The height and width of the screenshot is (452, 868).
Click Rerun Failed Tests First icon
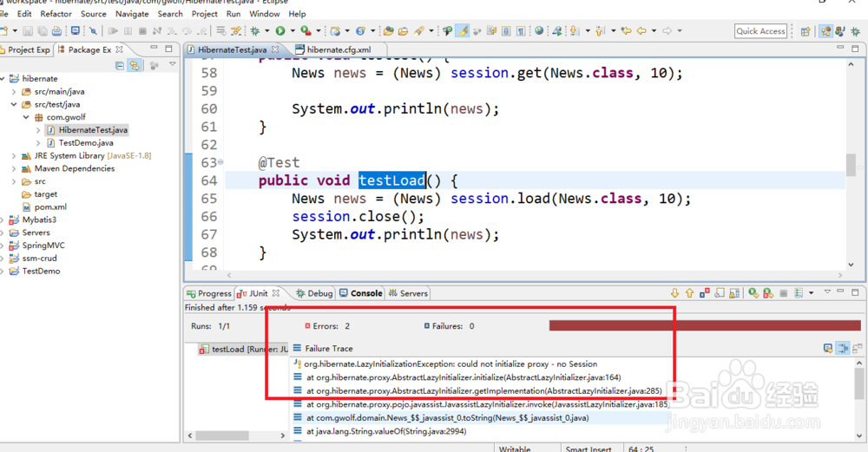[x=768, y=293]
